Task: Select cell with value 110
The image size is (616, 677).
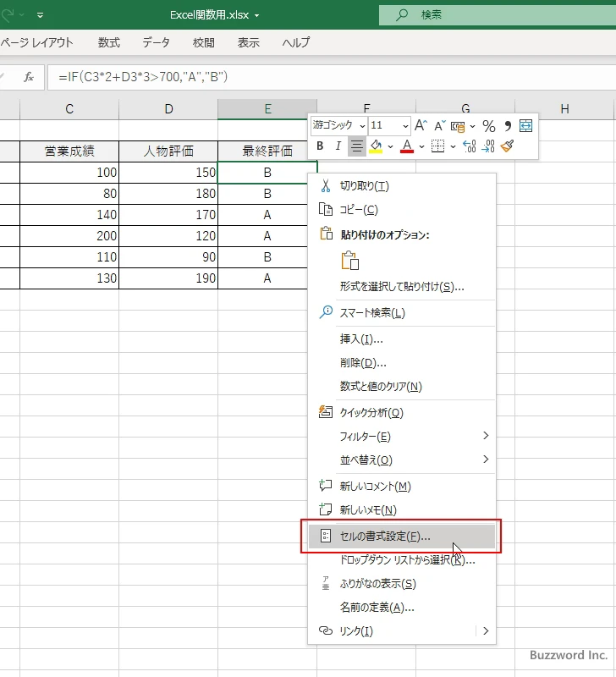Action: (69, 257)
